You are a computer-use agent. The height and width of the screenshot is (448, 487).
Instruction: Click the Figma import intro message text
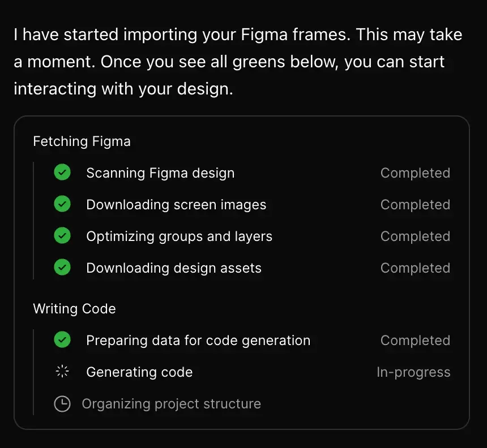coord(238,62)
